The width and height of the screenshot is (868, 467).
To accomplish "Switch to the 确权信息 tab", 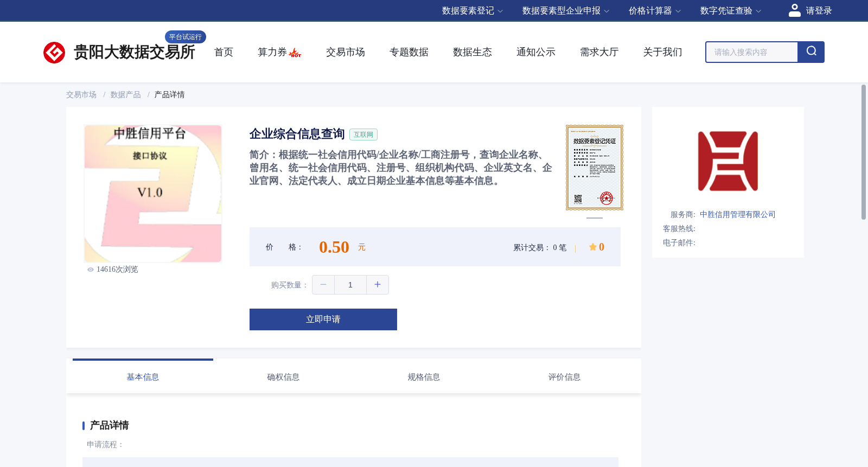I will coord(283,377).
